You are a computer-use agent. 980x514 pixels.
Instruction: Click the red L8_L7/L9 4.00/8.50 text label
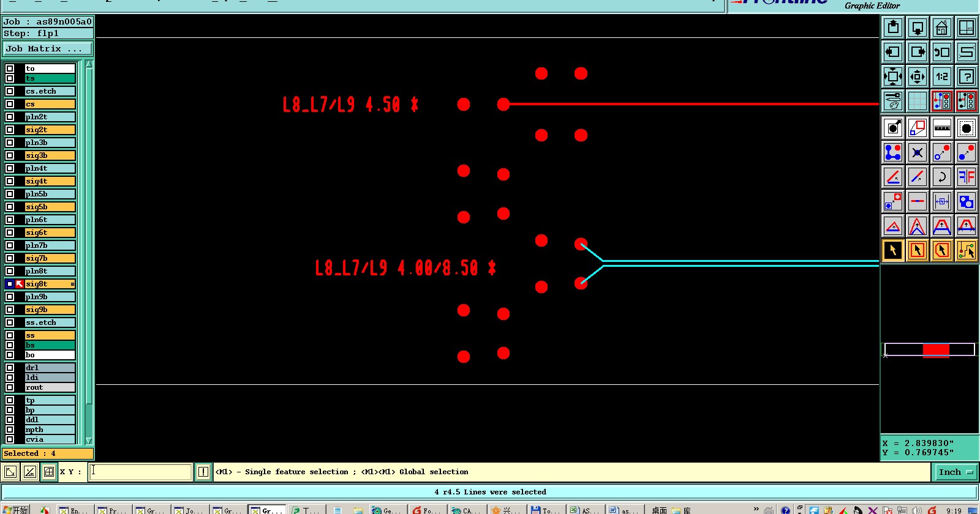pos(405,268)
